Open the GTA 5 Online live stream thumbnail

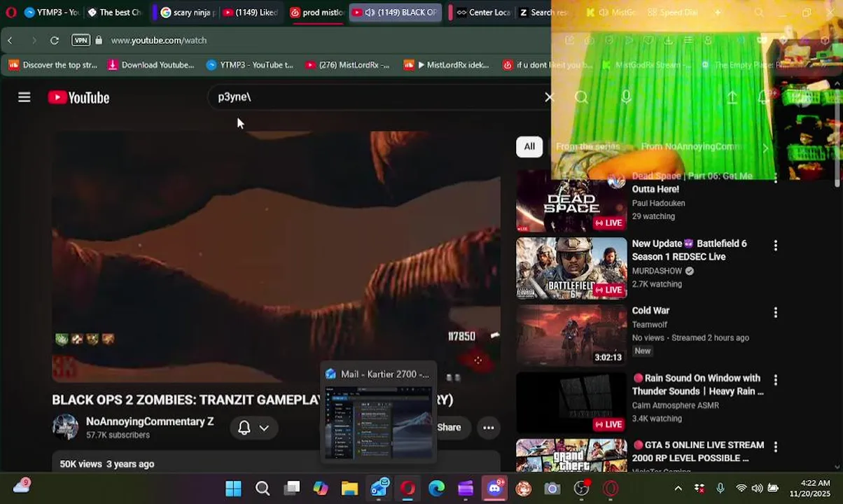(x=571, y=456)
